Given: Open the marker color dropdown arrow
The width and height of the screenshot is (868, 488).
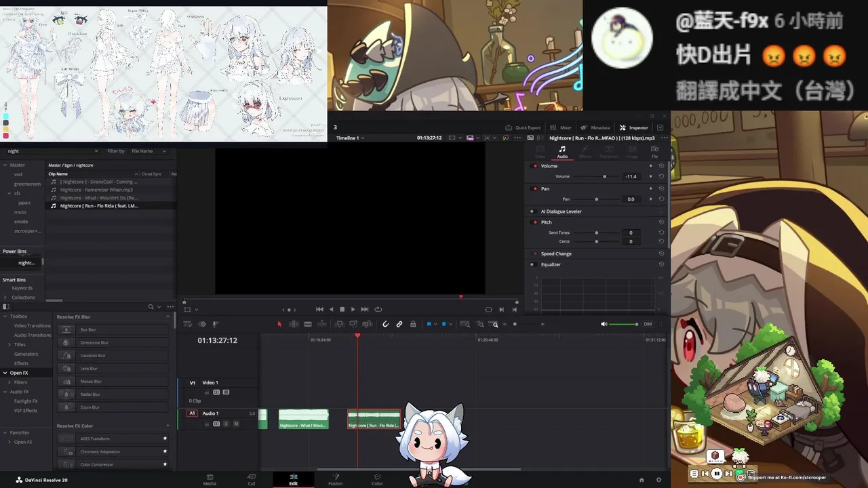Looking at the screenshot, I should 450,324.
